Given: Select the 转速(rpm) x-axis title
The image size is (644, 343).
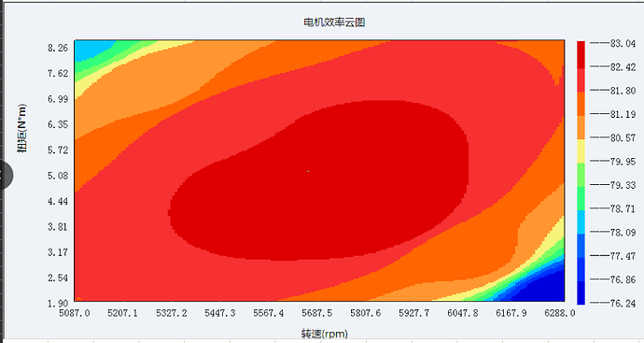Looking at the screenshot, I should pyautogui.click(x=324, y=333).
